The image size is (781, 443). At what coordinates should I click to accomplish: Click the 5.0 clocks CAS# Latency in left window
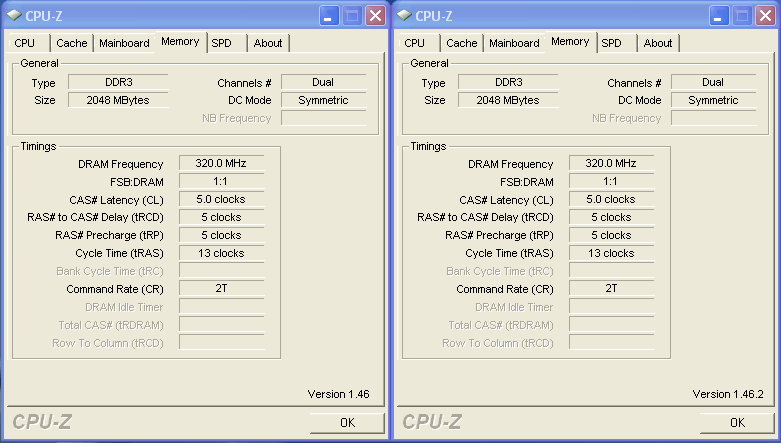pyautogui.click(x=221, y=199)
